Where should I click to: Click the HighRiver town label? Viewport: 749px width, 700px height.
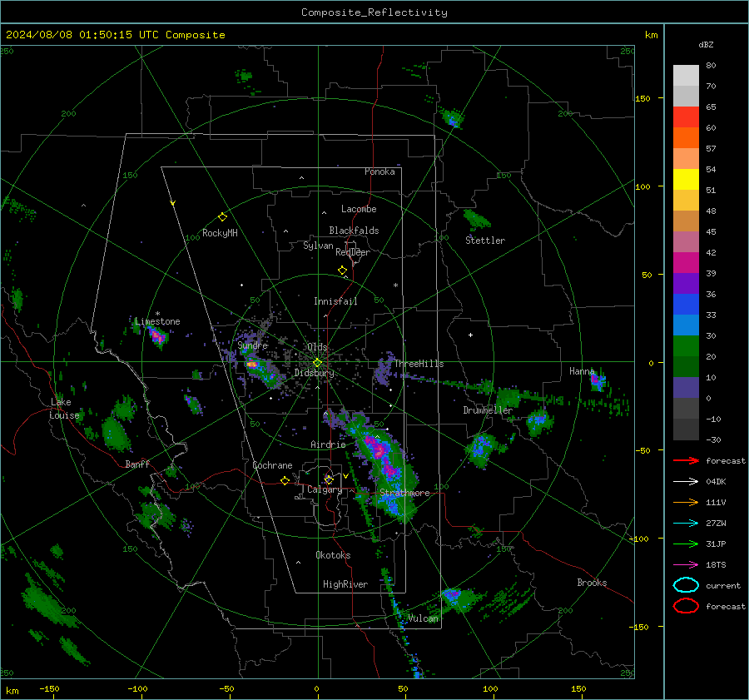[345, 584]
